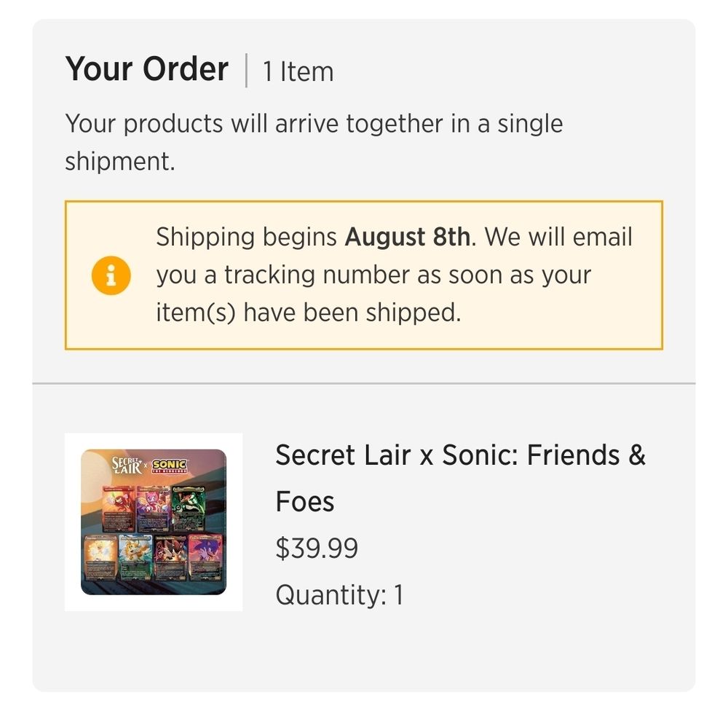Click the "1 Item" count label

tap(298, 71)
